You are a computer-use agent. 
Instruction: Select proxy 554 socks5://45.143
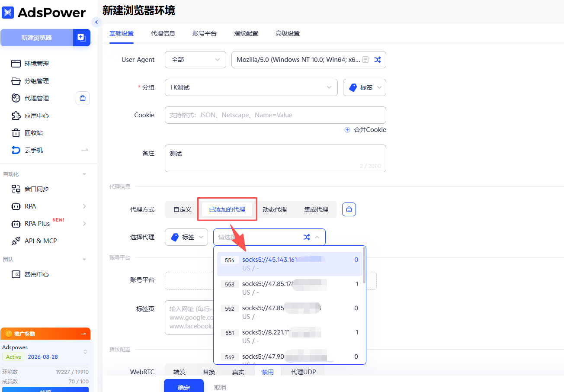[x=289, y=264]
